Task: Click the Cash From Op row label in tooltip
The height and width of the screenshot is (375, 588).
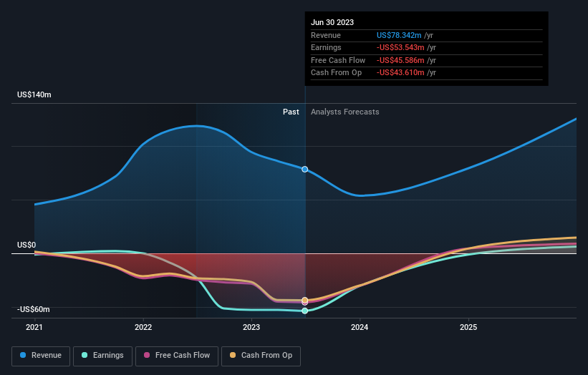Action: point(337,73)
